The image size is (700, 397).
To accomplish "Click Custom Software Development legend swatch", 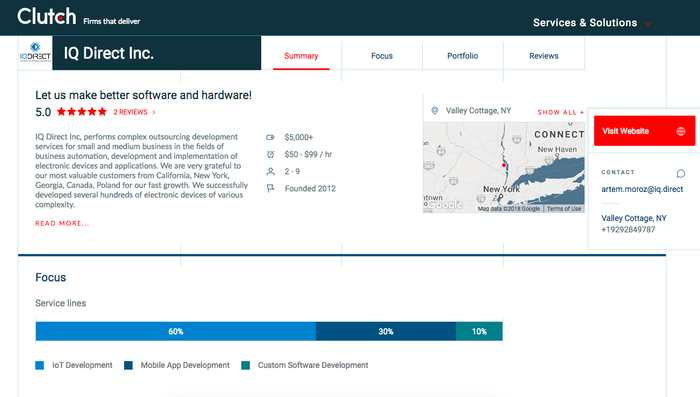I will pos(246,365).
